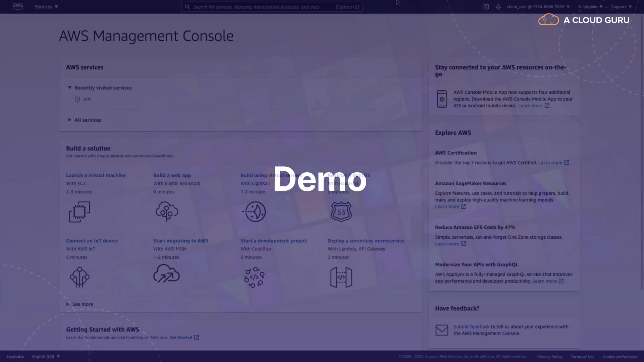Expand See more solutions
The image size is (644, 362).
point(83,304)
